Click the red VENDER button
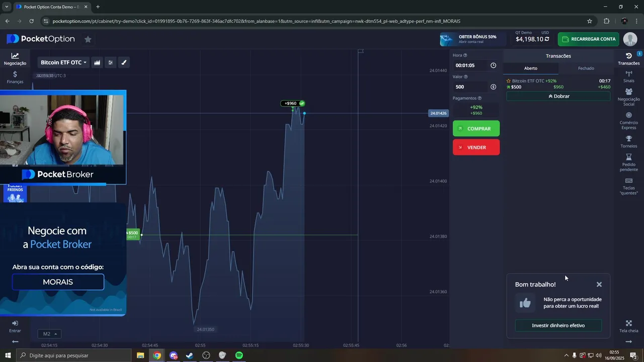The width and height of the screenshot is (644, 362). click(x=476, y=147)
